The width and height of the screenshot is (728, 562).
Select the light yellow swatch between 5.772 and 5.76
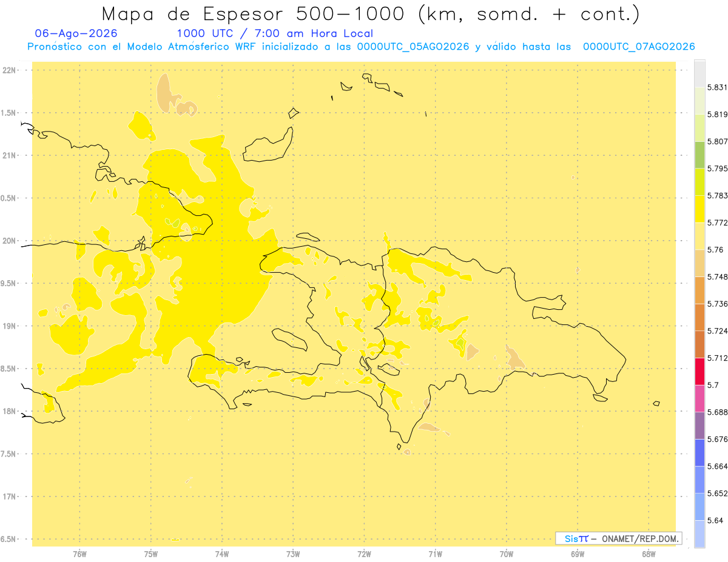[699, 236]
